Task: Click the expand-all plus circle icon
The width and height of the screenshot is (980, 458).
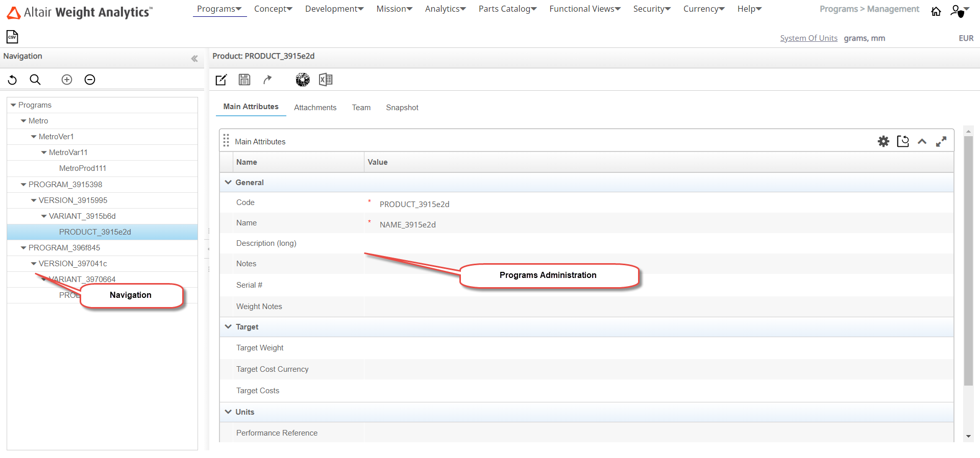Action: 67,80
